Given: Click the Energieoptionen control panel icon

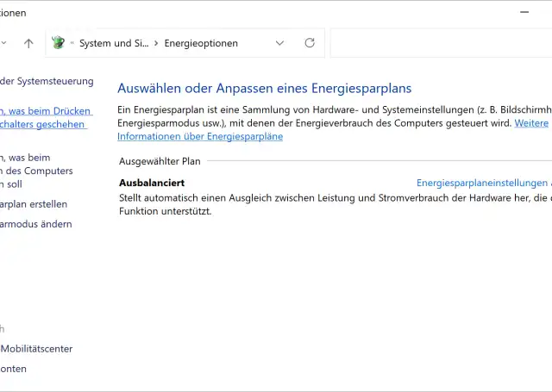Looking at the screenshot, I should [x=58, y=43].
